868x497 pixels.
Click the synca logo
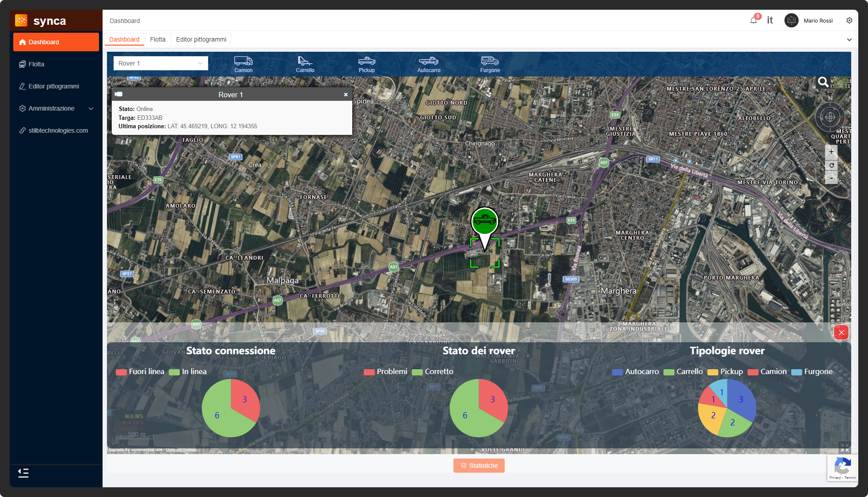coord(41,21)
